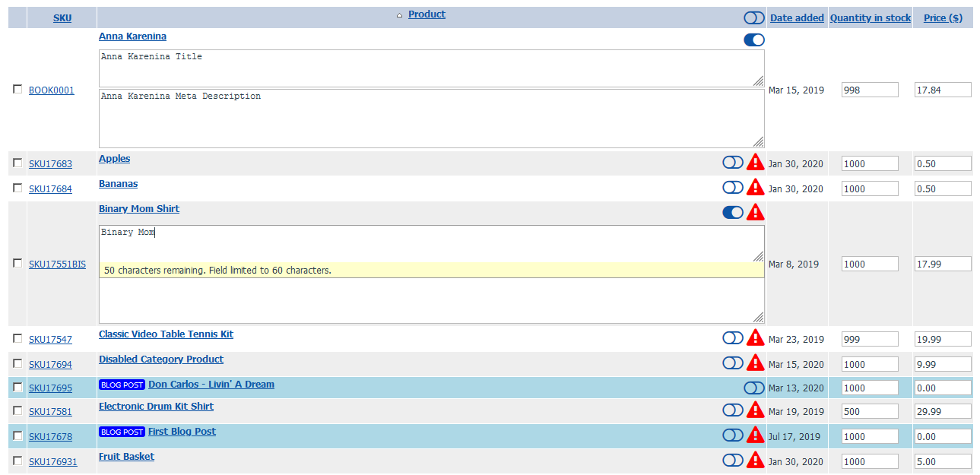Screen dimensions: 980x475
Task: Toggle off the Anna Karenina switch
Action: 753,40
